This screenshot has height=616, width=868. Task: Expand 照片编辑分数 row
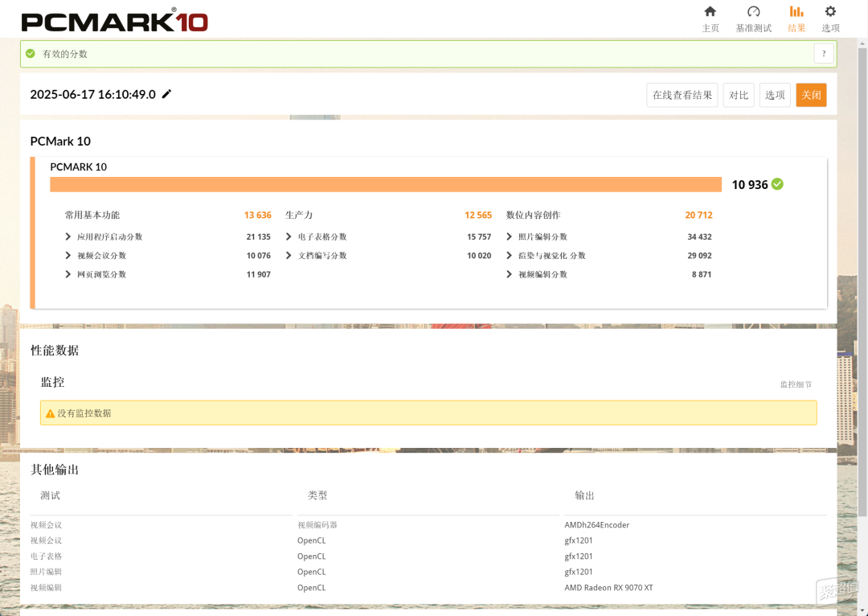(509, 236)
